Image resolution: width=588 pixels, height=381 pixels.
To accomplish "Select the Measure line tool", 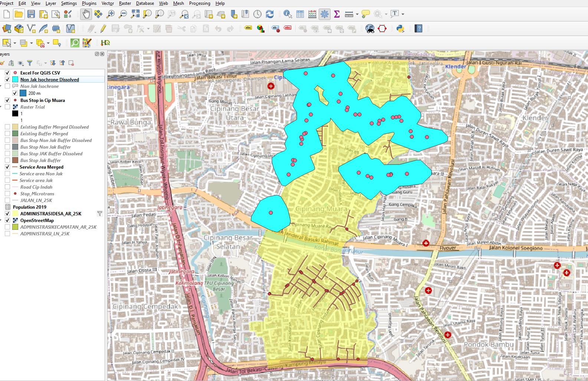I will coord(349,14).
